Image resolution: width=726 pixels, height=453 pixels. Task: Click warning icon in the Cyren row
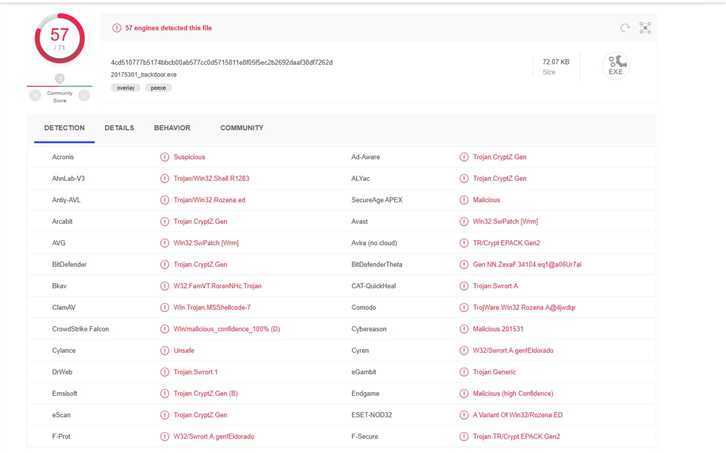[x=464, y=351]
